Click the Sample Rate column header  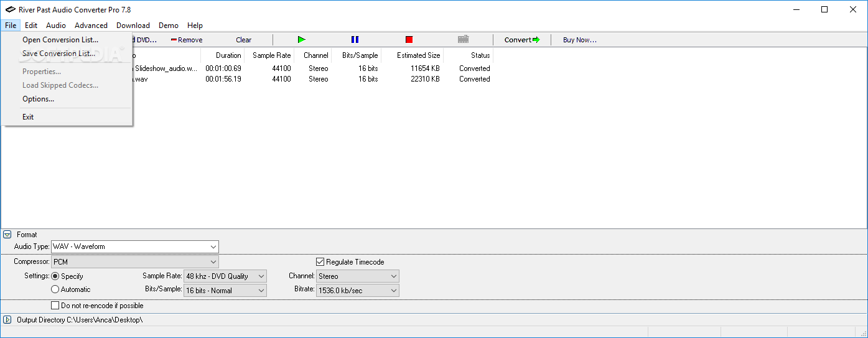(x=269, y=55)
